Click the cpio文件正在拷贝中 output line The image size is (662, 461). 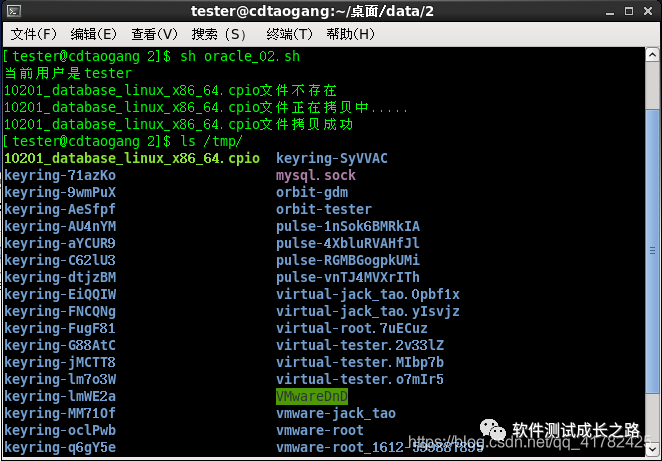tap(206, 107)
